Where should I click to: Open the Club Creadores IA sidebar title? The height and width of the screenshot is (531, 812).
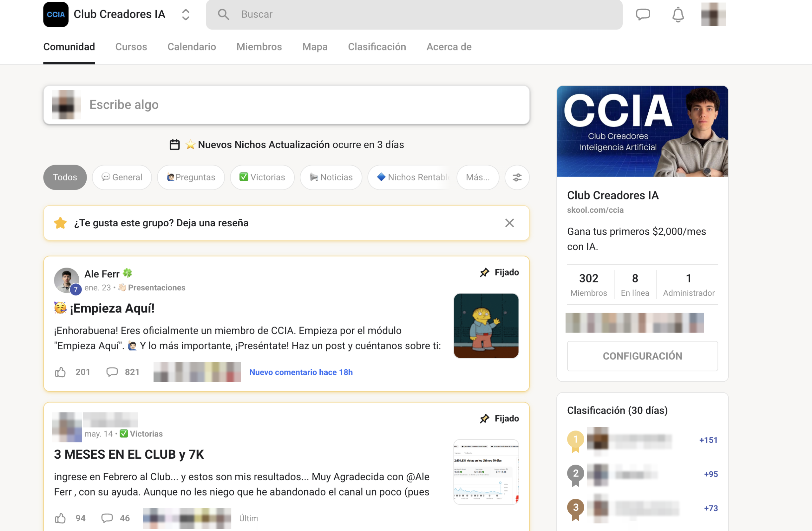(x=613, y=195)
